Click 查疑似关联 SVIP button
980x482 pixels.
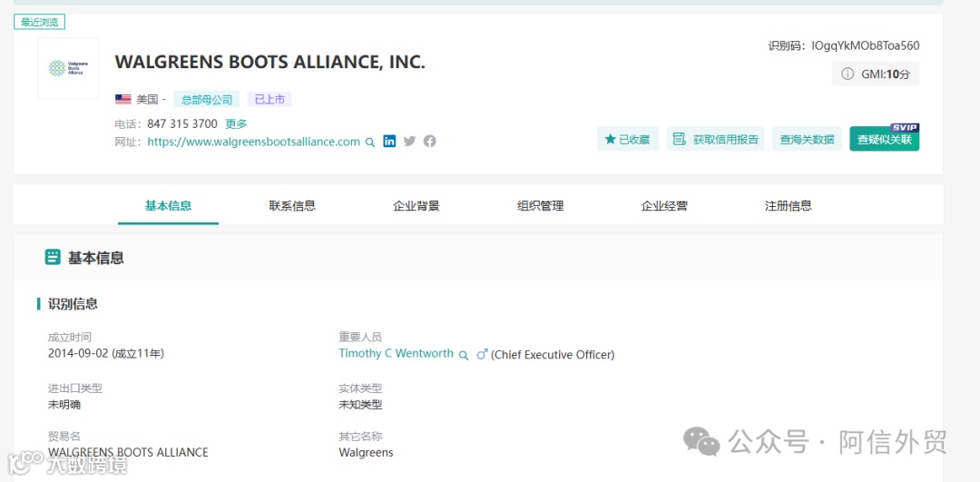(x=885, y=139)
